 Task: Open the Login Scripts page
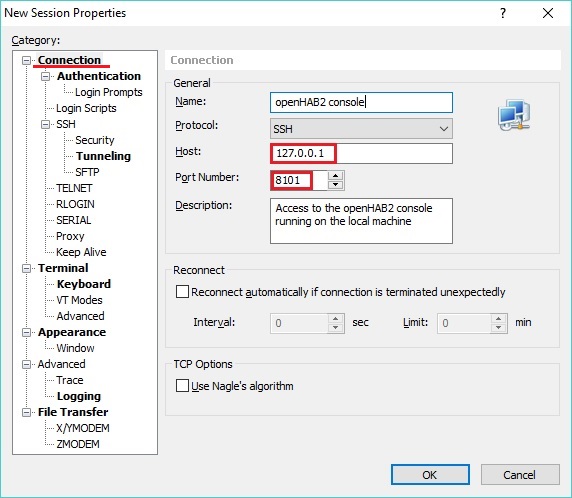click(86, 108)
